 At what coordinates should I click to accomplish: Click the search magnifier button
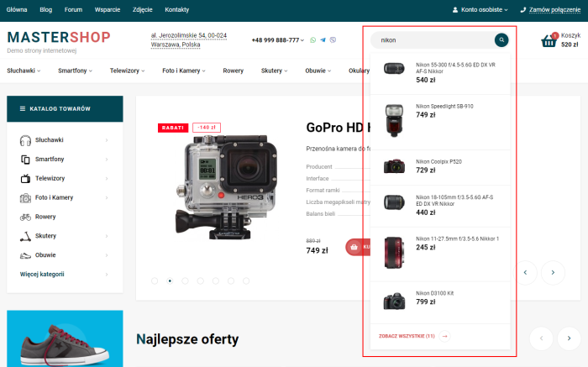pyautogui.click(x=501, y=39)
